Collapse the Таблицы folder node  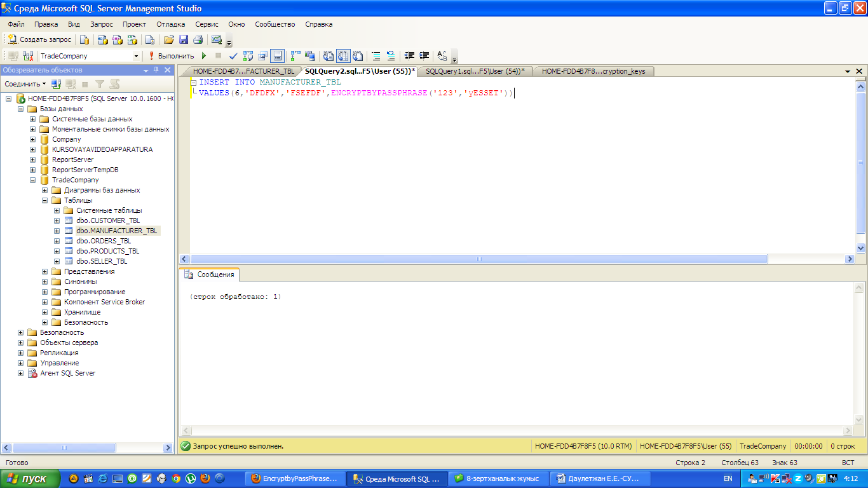pyautogui.click(x=45, y=200)
